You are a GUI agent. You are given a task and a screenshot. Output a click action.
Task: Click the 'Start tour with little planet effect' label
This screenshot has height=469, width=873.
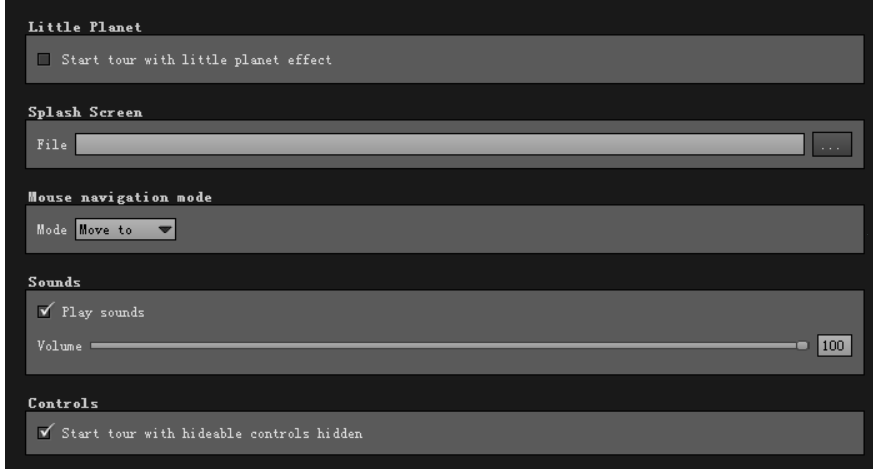(196, 60)
